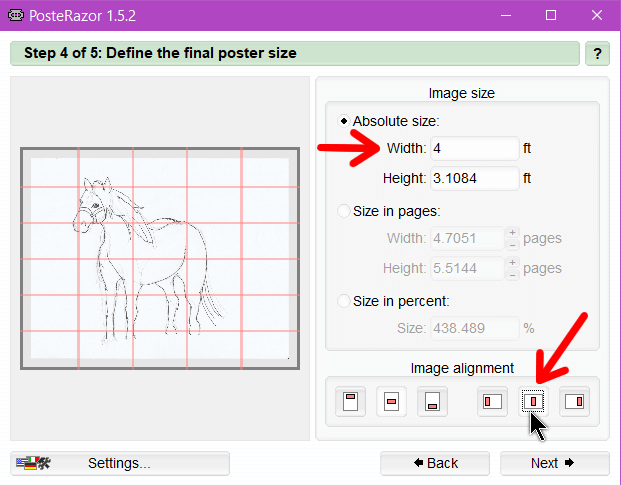The height and width of the screenshot is (485, 621).
Task: Click the pages Width field showing 4.7051
Action: point(467,238)
